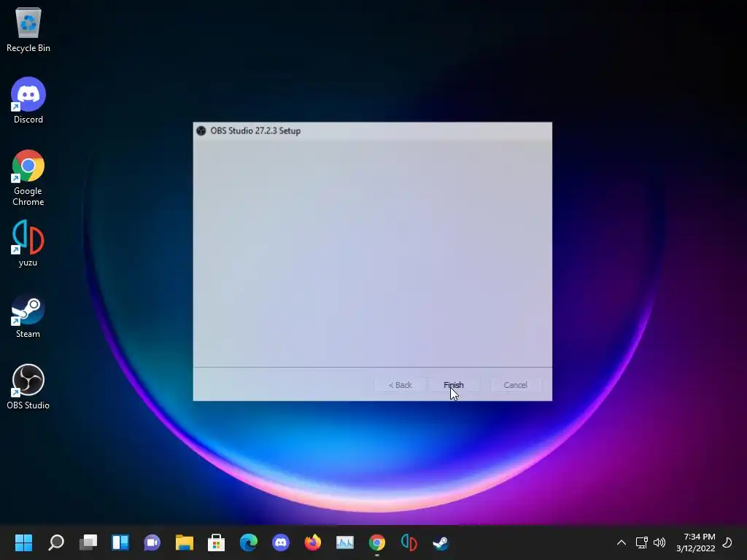
Task: Open Discord from the taskbar
Action: click(x=281, y=542)
